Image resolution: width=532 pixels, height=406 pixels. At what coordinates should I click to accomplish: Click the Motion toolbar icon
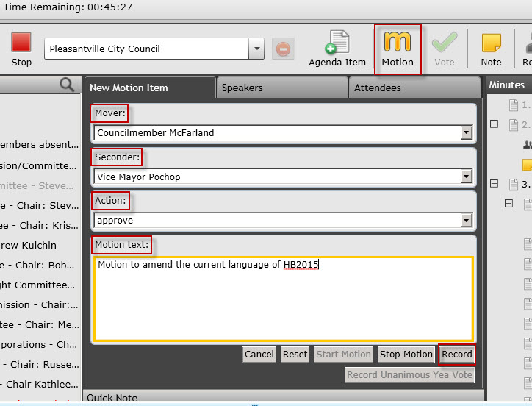coord(398,42)
